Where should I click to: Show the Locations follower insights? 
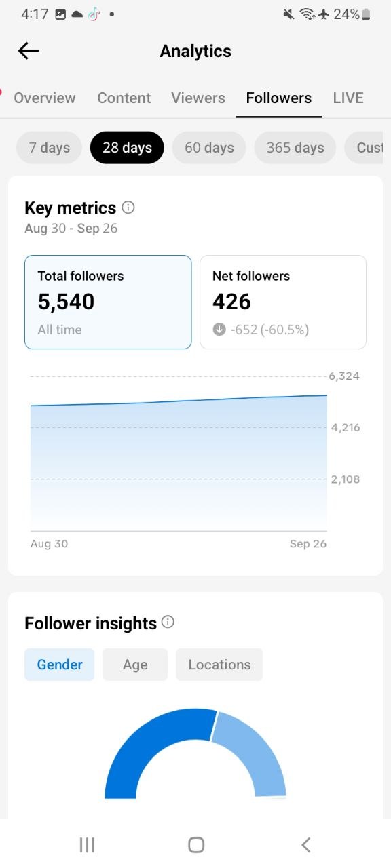pos(219,665)
